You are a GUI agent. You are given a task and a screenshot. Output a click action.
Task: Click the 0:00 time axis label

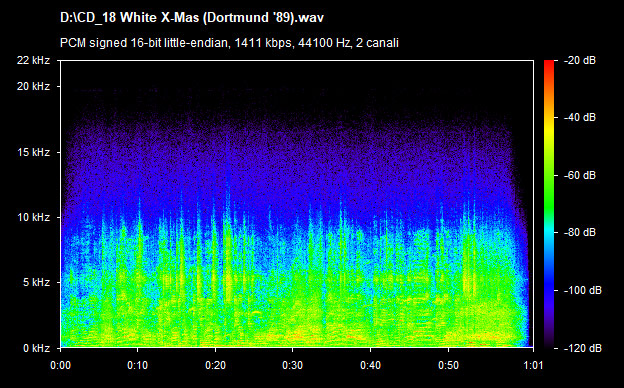pyautogui.click(x=60, y=365)
